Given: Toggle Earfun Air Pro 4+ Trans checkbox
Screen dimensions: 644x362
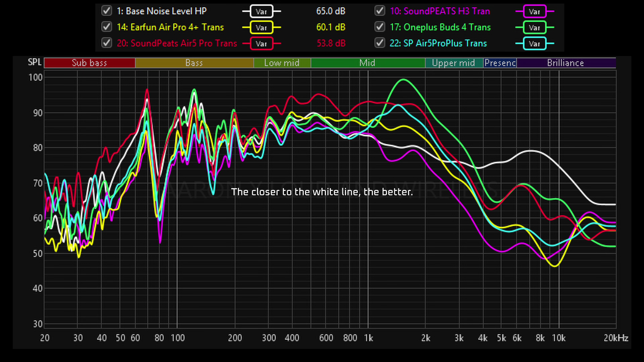Looking at the screenshot, I should (107, 27).
